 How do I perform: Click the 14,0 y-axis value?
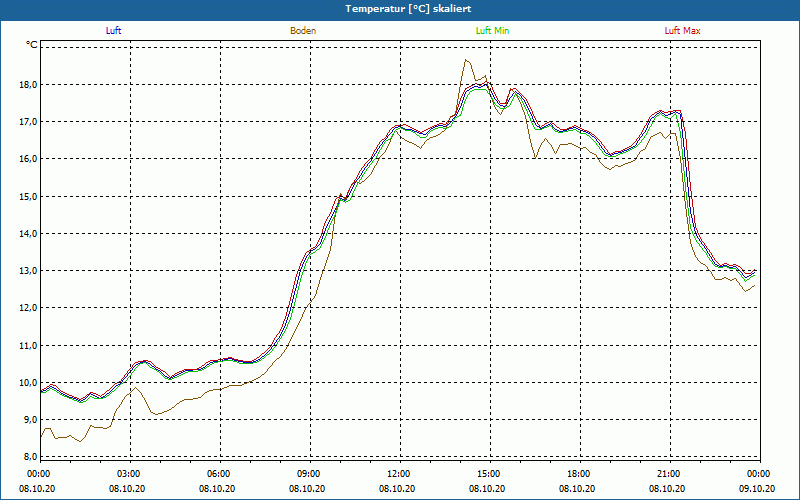point(29,234)
